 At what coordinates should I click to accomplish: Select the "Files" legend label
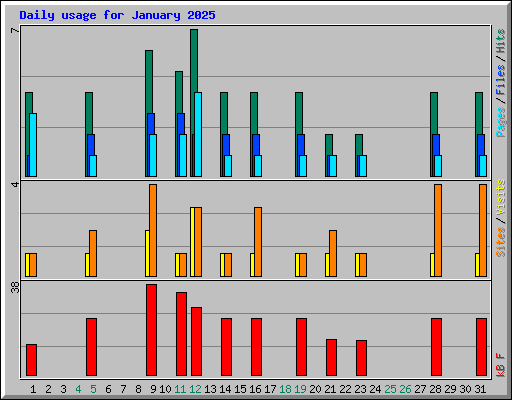pyautogui.click(x=500, y=80)
